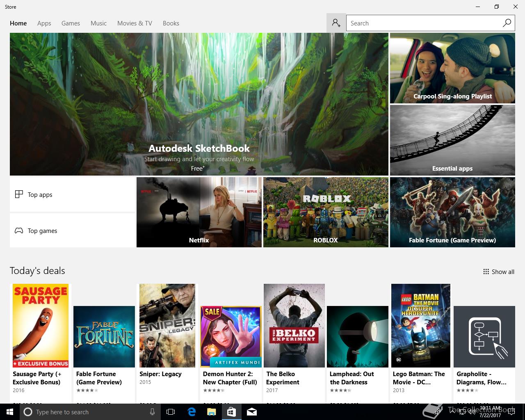Switch to the Home tab
Screen dimensions: 525x420
18,23
